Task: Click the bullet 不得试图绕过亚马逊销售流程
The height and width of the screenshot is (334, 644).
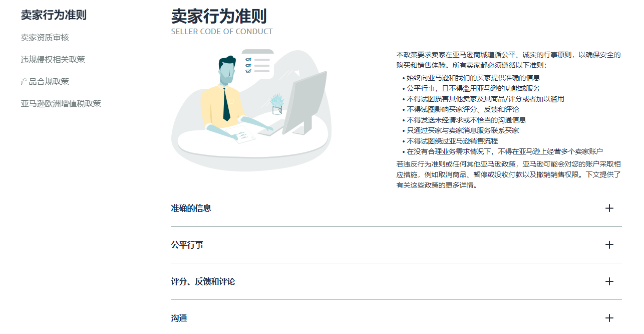Action: click(452, 141)
